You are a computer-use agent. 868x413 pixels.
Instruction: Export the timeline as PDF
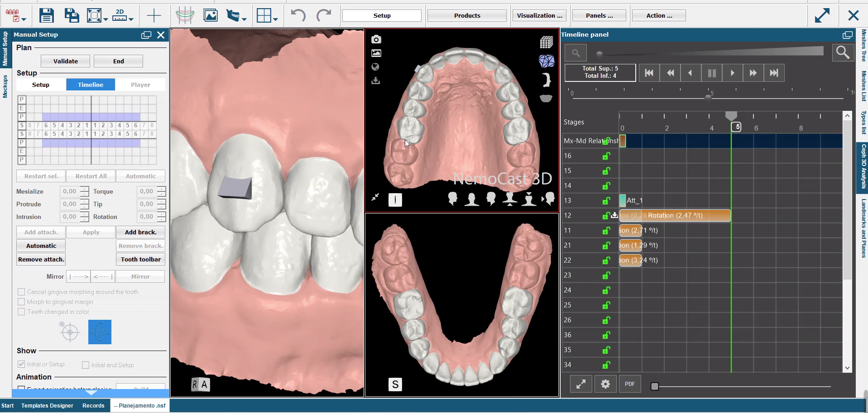pos(629,384)
